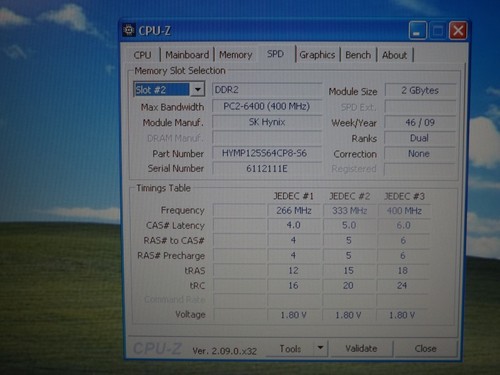Click the tRAS value 18

coord(403,270)
